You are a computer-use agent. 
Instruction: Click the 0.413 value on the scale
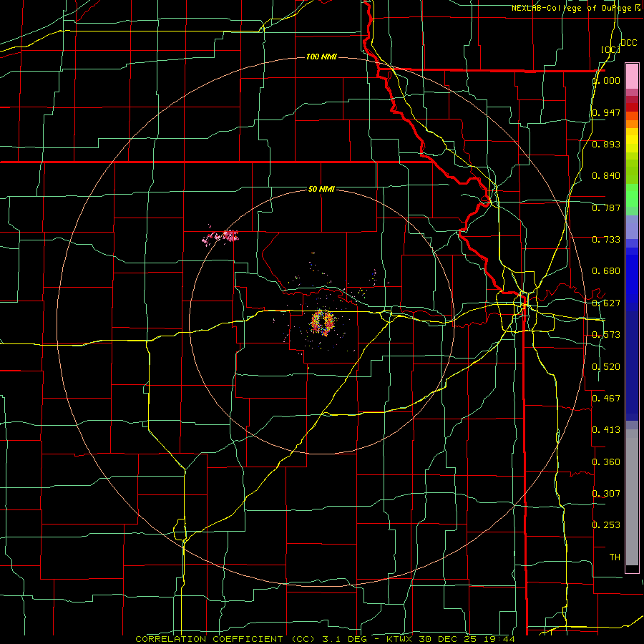(x=606, y=430)
